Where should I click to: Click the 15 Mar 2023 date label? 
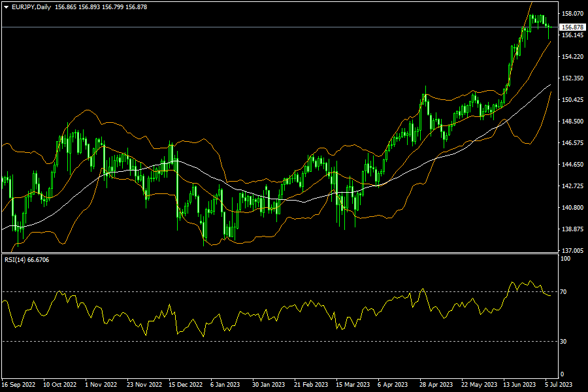pyautogui.click(x=353, y=385)
